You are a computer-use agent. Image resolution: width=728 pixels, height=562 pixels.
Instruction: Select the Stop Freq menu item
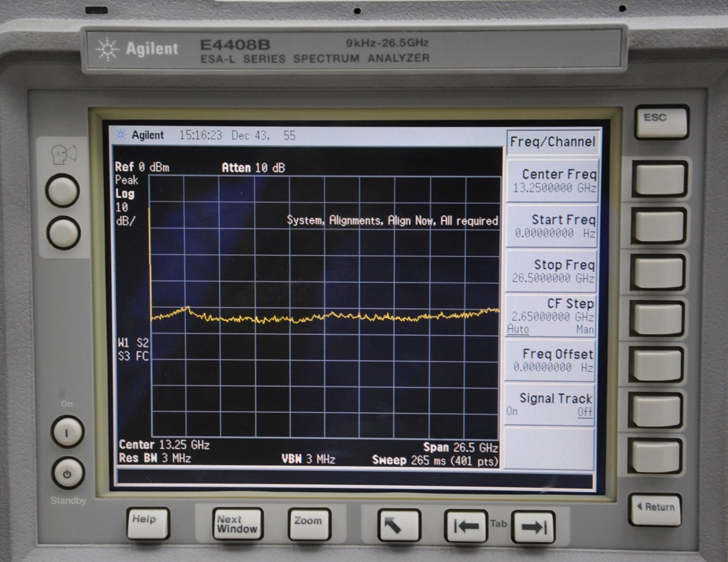tap(551, 271)
